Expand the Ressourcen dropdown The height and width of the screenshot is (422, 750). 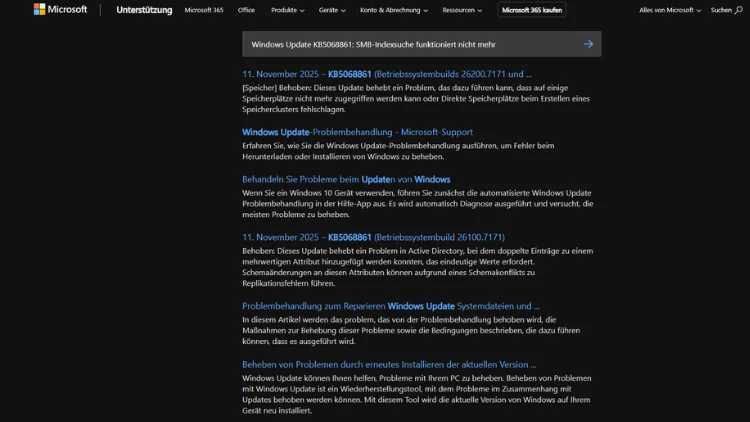462,10
